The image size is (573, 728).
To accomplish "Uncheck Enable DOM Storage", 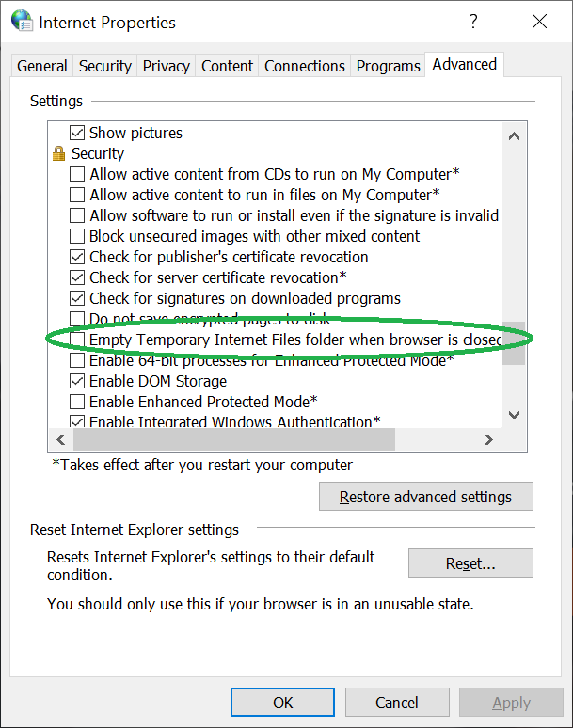I will [x=77, y=381].
